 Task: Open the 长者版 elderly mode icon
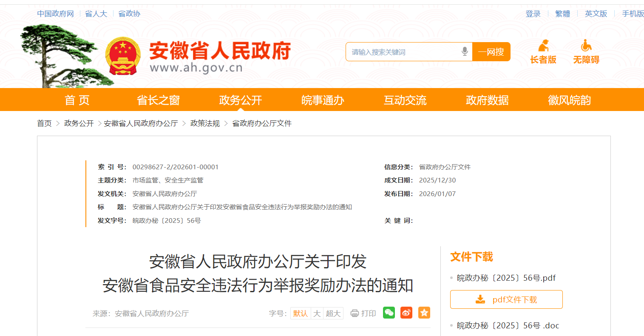[543, 46]
